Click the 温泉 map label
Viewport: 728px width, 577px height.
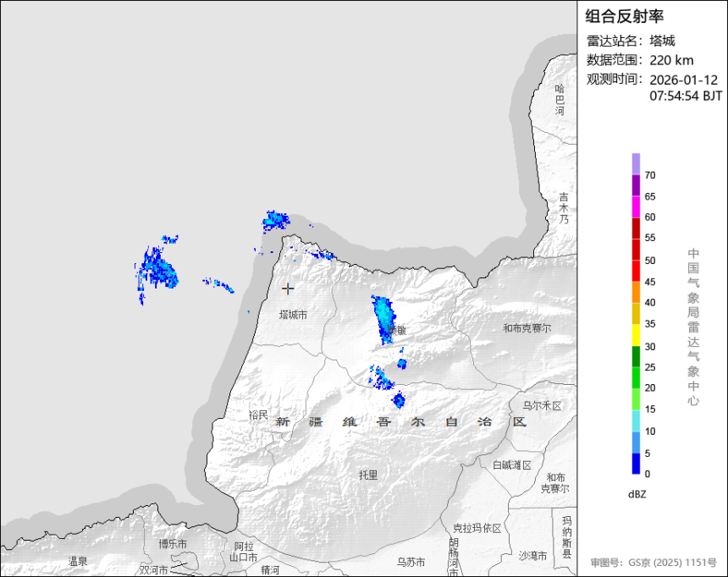78,561
